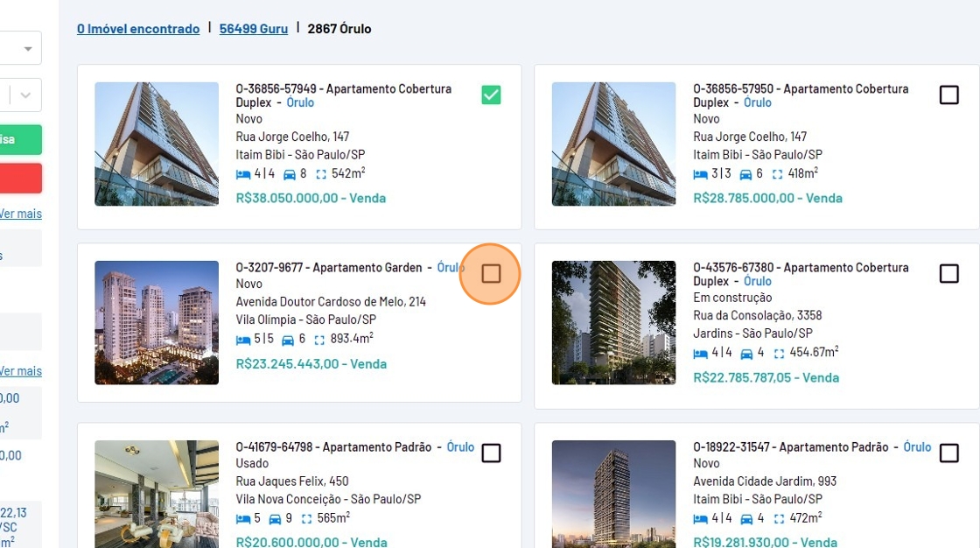Open the photo of the Rua da Consolação listing

pyautogui.click(x=613, y=323)
